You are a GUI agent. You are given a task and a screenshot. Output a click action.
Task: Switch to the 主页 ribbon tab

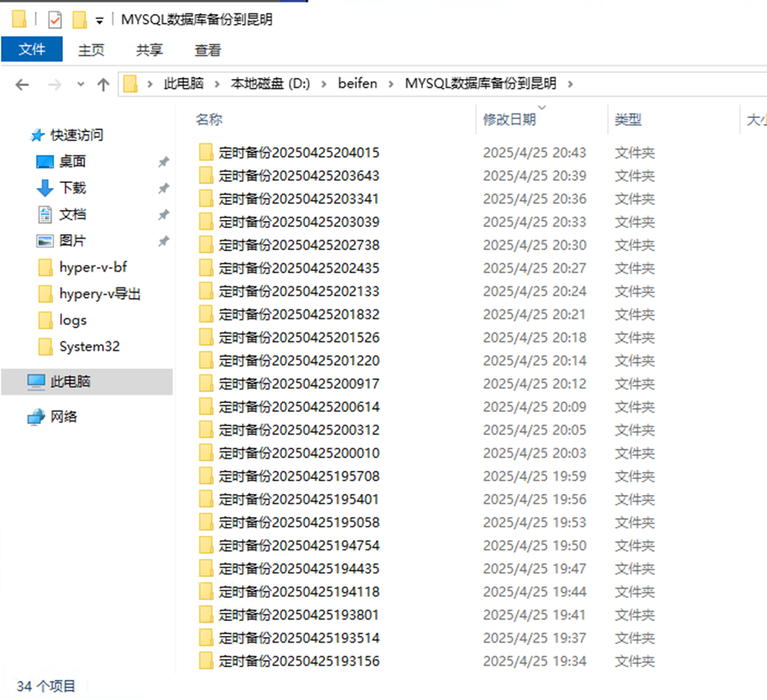click(91, 50)
